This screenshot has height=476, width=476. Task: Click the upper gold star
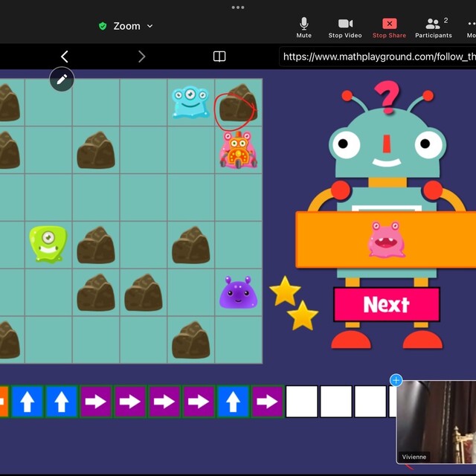pyautogui.click(x=285, y=291)
